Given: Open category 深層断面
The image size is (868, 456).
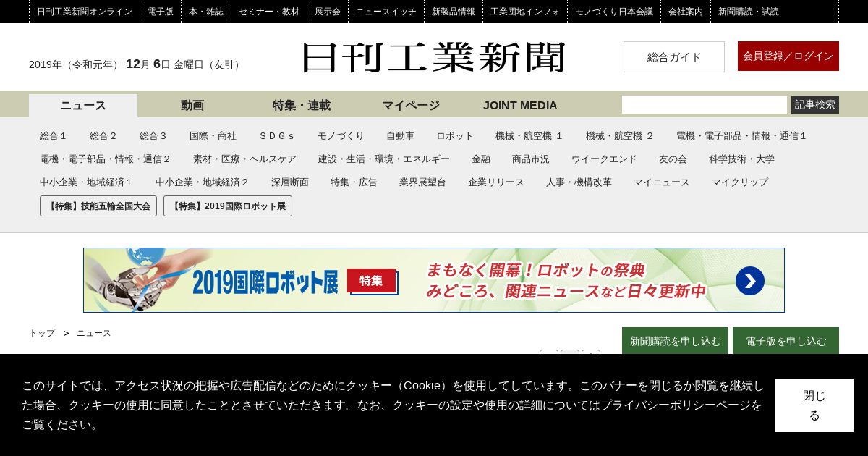Looking at the screenshot, I should click(x=290, y=182).
